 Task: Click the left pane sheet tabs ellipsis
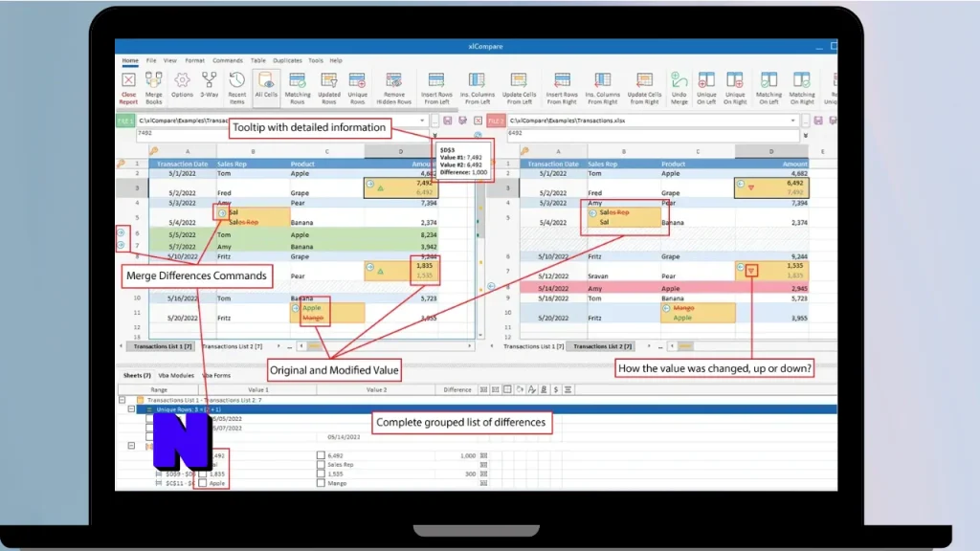[x=289, y=346]
